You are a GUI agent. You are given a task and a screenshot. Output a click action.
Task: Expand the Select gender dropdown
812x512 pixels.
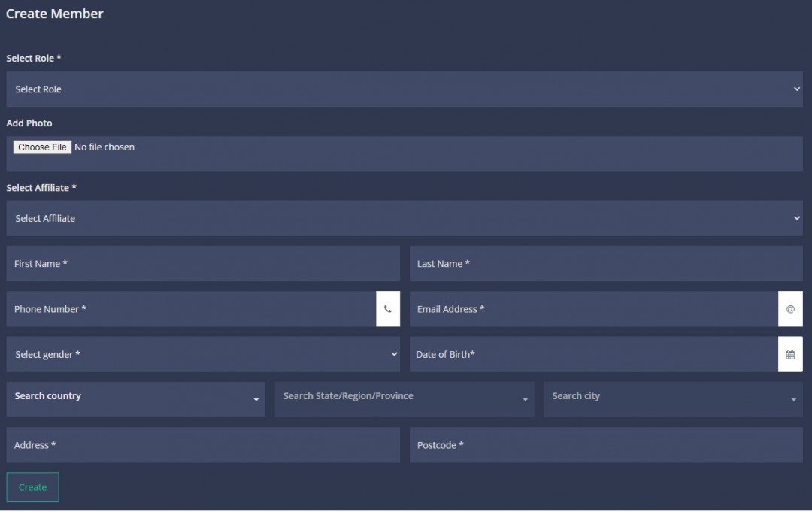pyautogui.click(x=203, y=355)
